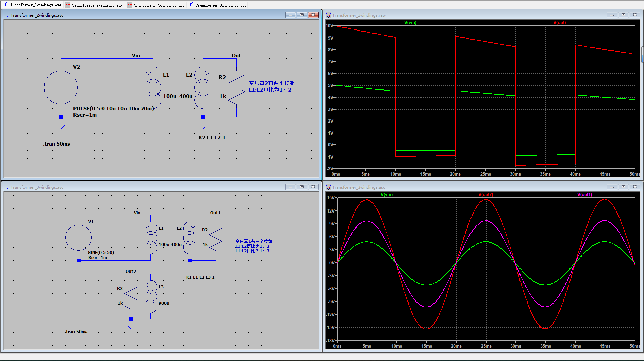The image size is (644, 361).
Task: Click the V(vin) trace label in 3windings plot
Action: pyautogui.click(x=386, y=194)
